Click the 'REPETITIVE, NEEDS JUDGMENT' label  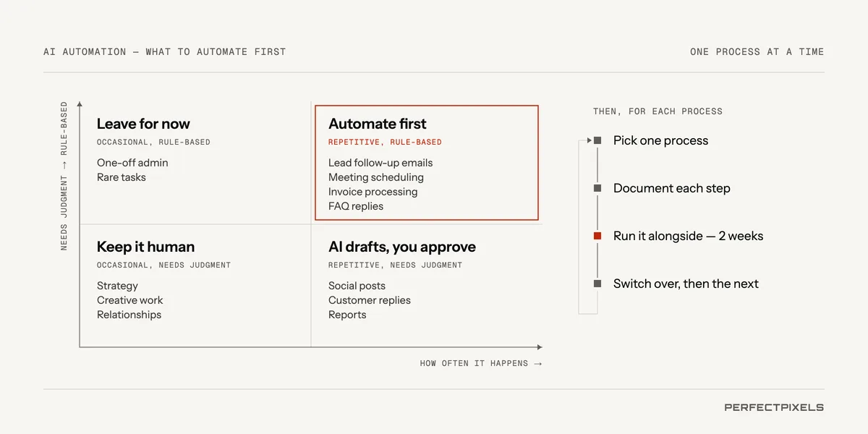(395, 265)
